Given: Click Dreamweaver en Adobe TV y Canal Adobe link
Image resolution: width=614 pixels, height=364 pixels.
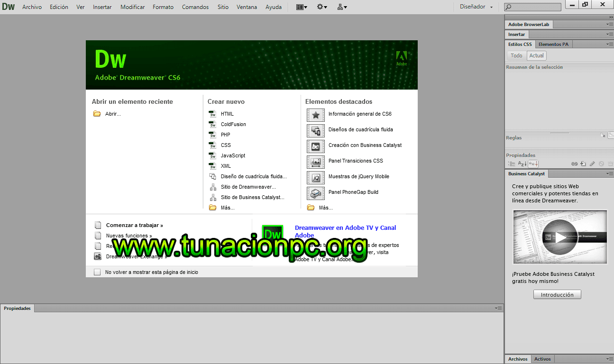Looking at the screenshot, I should tap(345, 231).
